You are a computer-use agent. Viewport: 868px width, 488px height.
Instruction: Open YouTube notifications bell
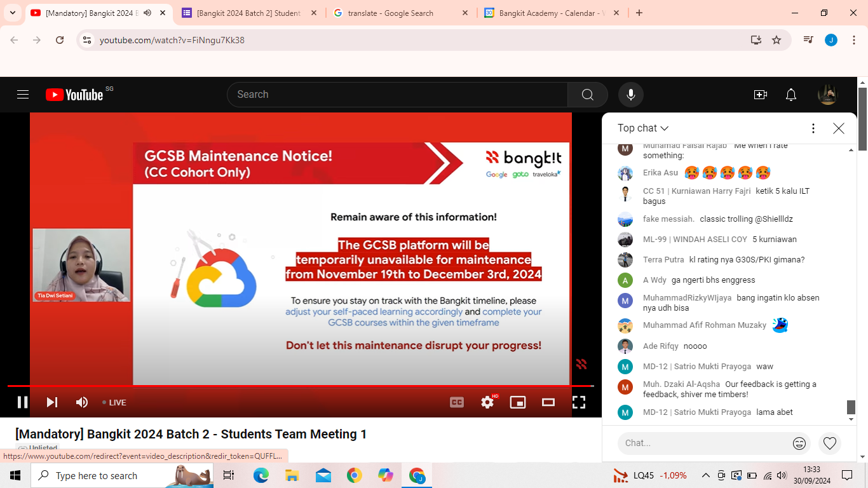pos(791,95)
